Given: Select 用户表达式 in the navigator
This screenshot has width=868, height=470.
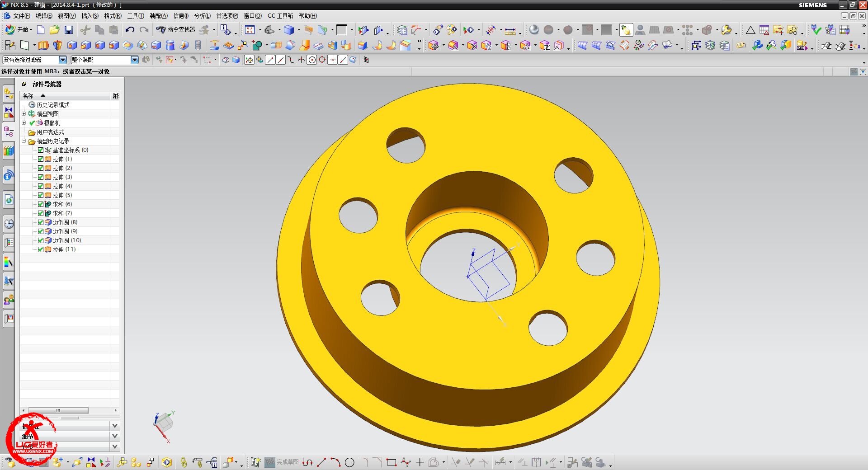Looking at the screenshot, I should 50,132.
